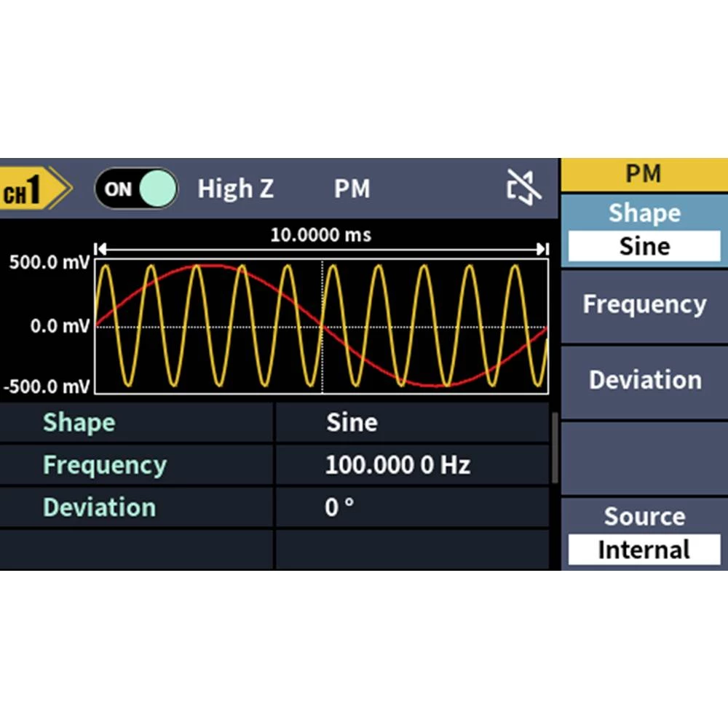728x728 pixels.
Task: Click the Frequency label in the parameter table
Action: pos(104,465)
